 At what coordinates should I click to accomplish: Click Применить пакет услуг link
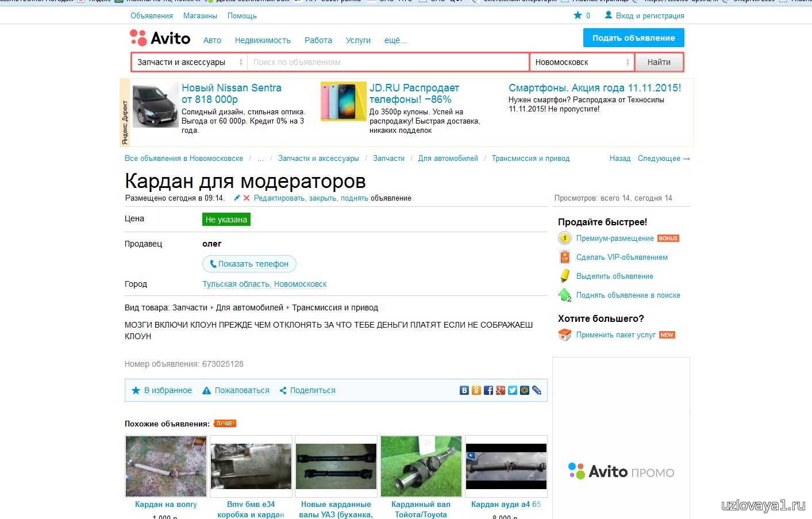(x=616, y=335)
